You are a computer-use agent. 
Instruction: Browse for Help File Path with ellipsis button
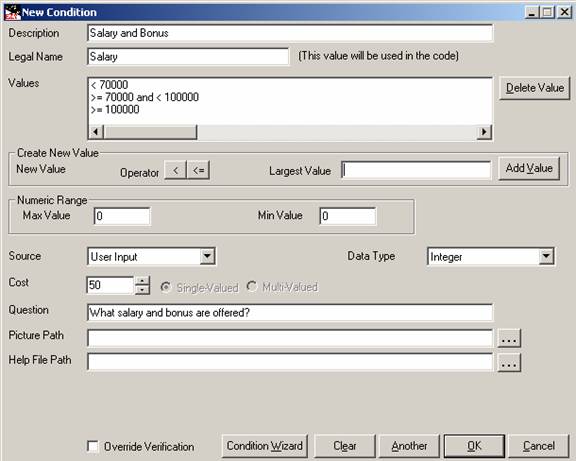click(x=509, y=363)
